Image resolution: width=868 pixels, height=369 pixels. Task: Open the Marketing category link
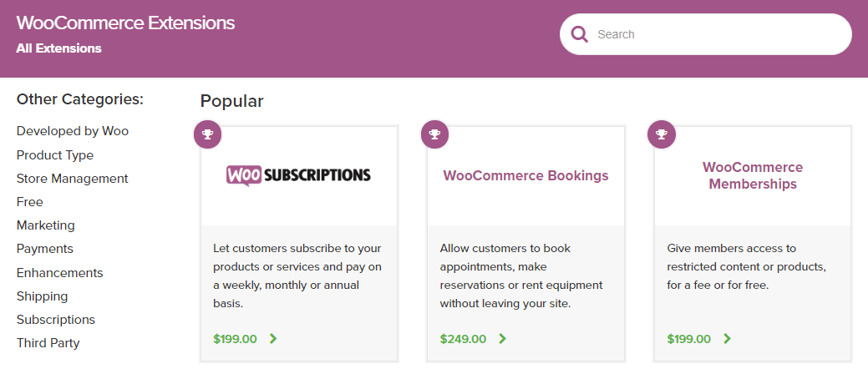[x=46, y=225]
